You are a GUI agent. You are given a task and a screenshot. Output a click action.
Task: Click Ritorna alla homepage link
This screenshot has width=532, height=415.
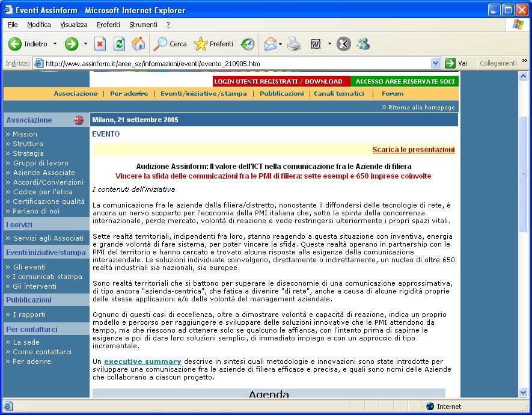point(418,107)
